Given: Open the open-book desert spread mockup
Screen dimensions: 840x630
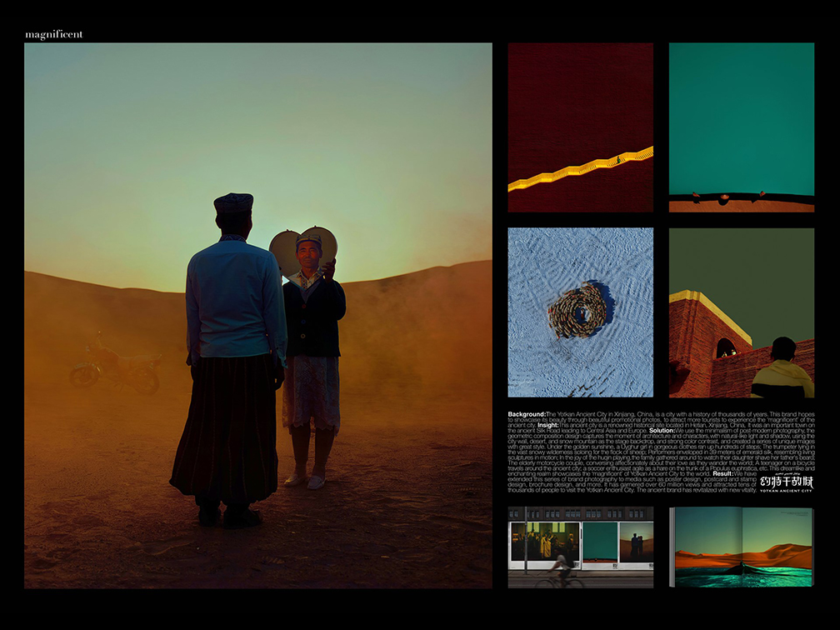Looking at the screenshot, I should (x=741, y=547).
